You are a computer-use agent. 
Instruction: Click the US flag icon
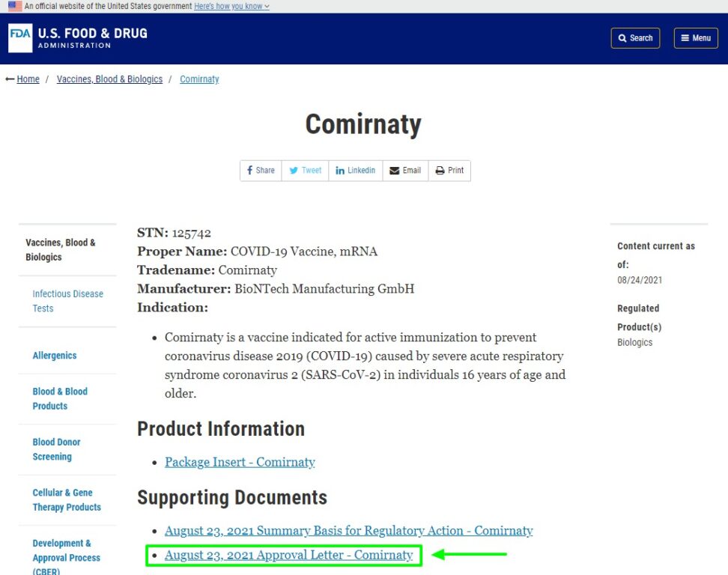tap(15, 6)
